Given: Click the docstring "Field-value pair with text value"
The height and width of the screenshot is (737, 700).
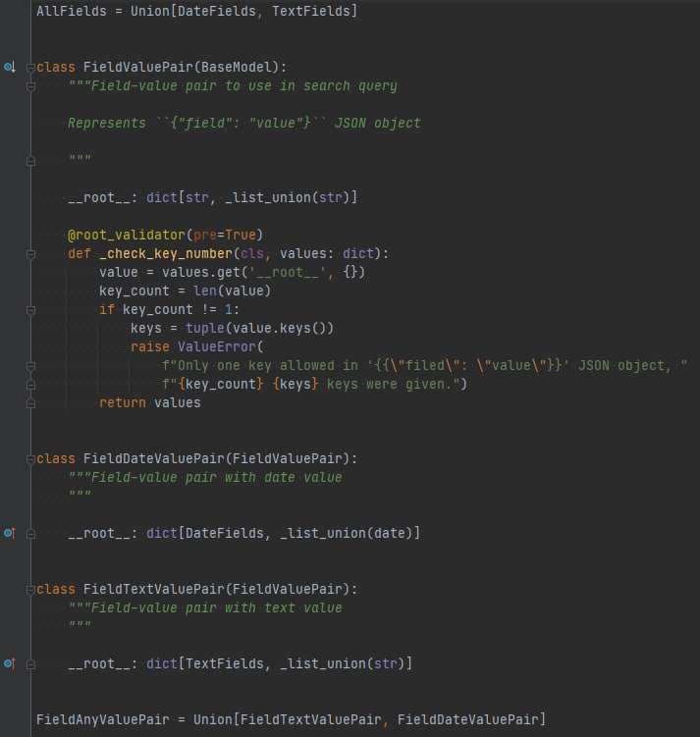Looking at the screenshot, I should [205, 607].
